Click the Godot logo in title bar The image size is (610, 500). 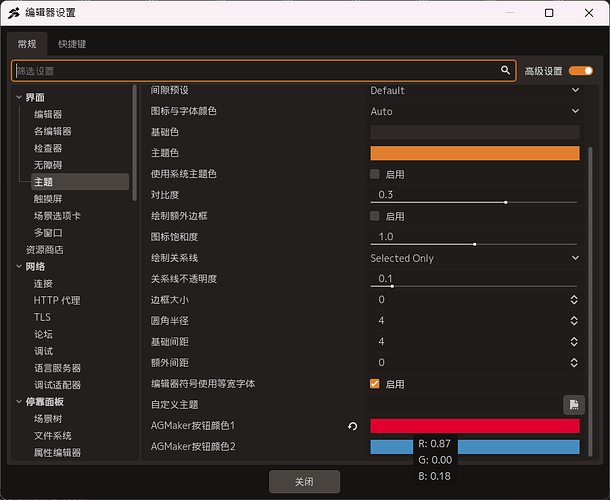click(x=14, y=12)
